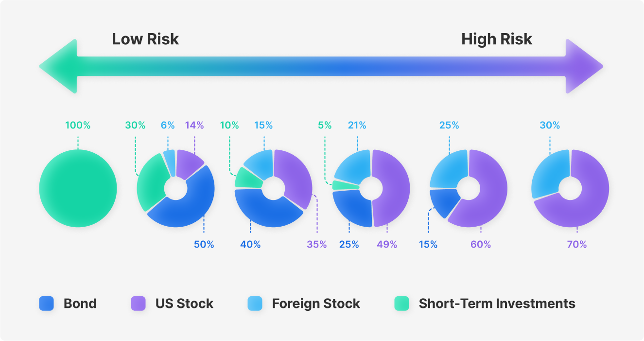Select the solid green 100% pie chart
This screenshot has height=341, width=644.
click(78, 188)
